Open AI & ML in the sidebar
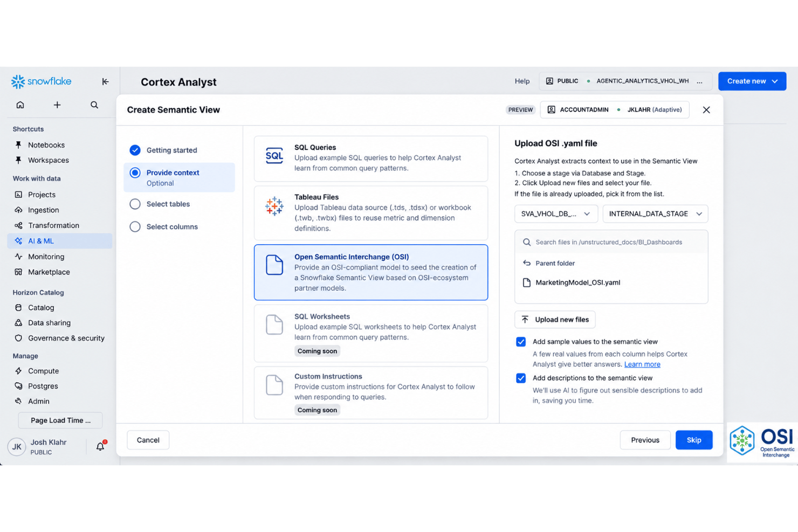The image size is (798, 532). tap(60, 241)
